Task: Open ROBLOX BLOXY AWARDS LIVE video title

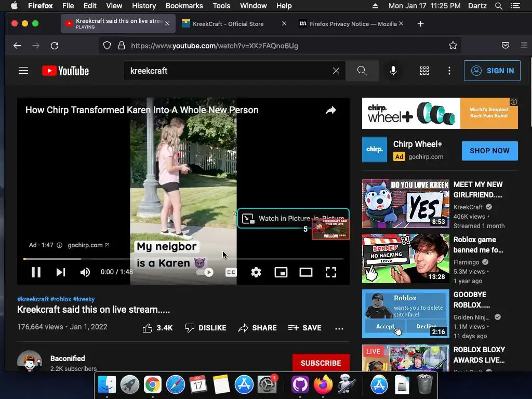Action: pos(479,354)
